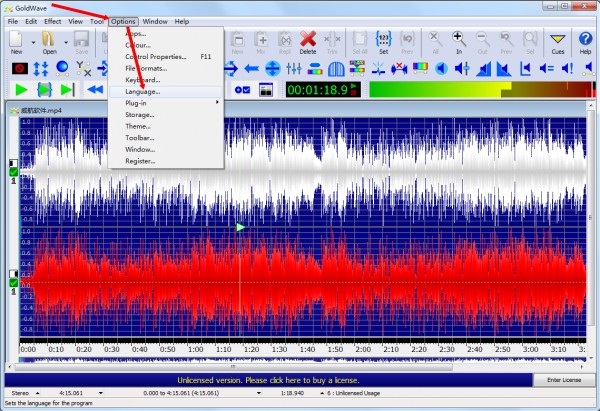Click the double up-down arrows effect icon

41,69
